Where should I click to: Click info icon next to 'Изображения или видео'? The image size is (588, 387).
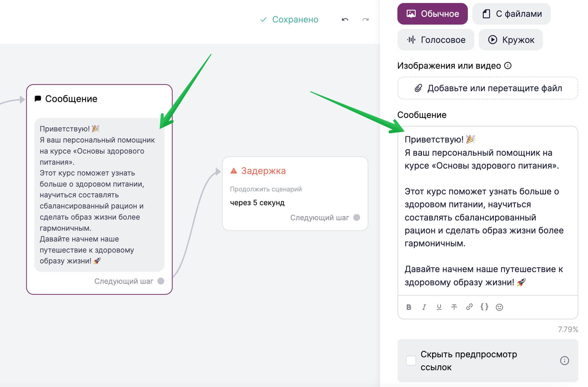[x=508, y=65]
